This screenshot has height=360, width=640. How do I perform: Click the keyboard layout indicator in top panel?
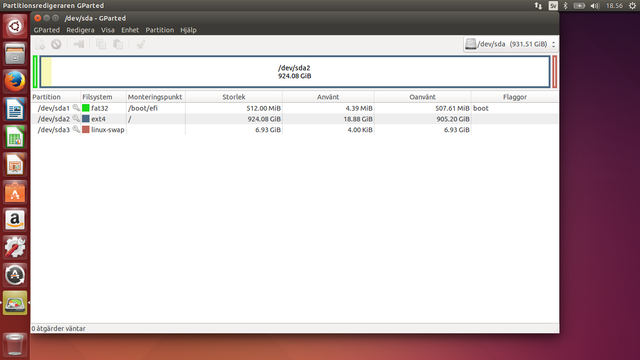(x=553, y=5)
